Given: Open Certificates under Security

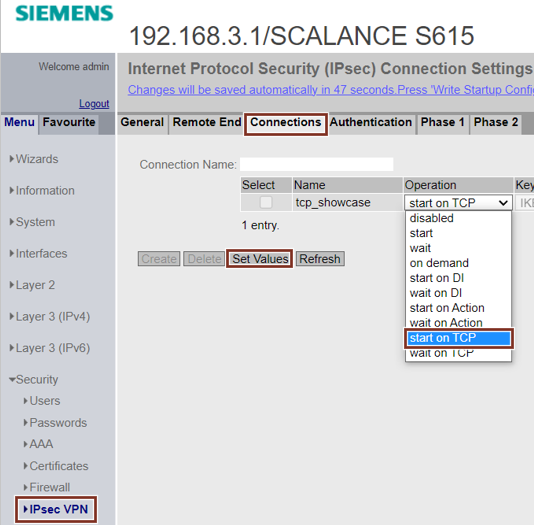Looking at the screenshot, I should pos(56,466).
